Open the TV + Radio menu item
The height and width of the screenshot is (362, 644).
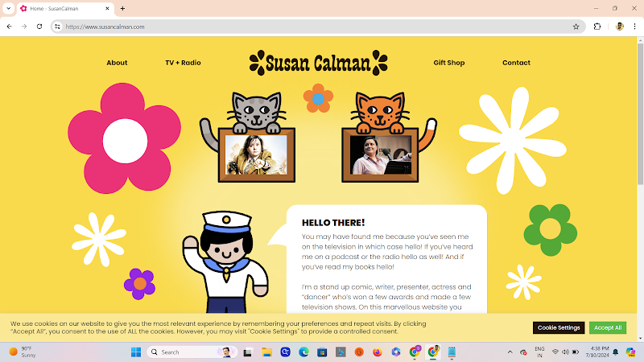point(183,63)
